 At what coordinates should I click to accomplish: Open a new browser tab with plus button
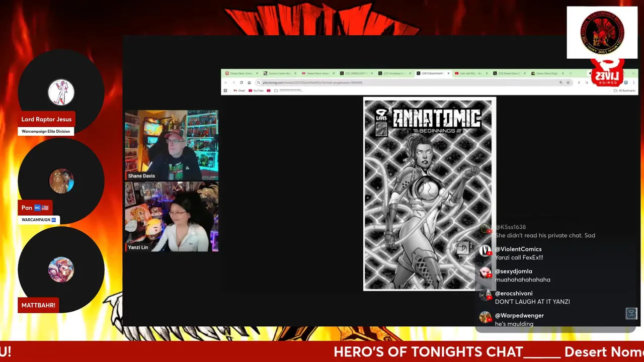point(571,73)
